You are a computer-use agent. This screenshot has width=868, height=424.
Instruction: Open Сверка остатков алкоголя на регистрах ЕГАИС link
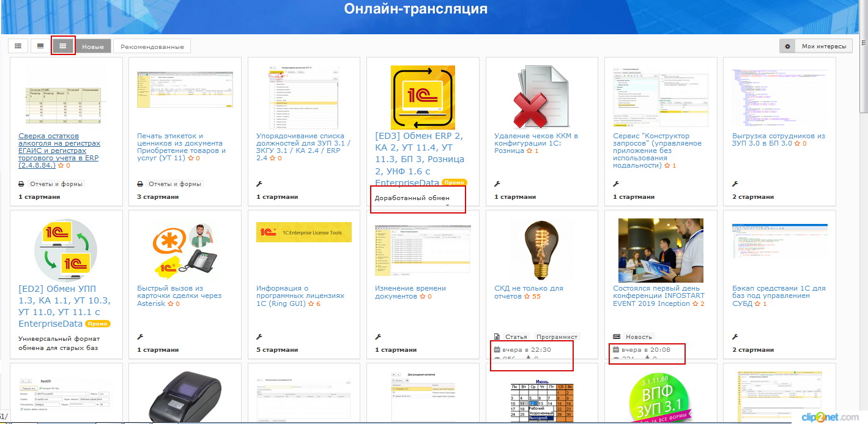pyautogui.click(x=59, y=151)
